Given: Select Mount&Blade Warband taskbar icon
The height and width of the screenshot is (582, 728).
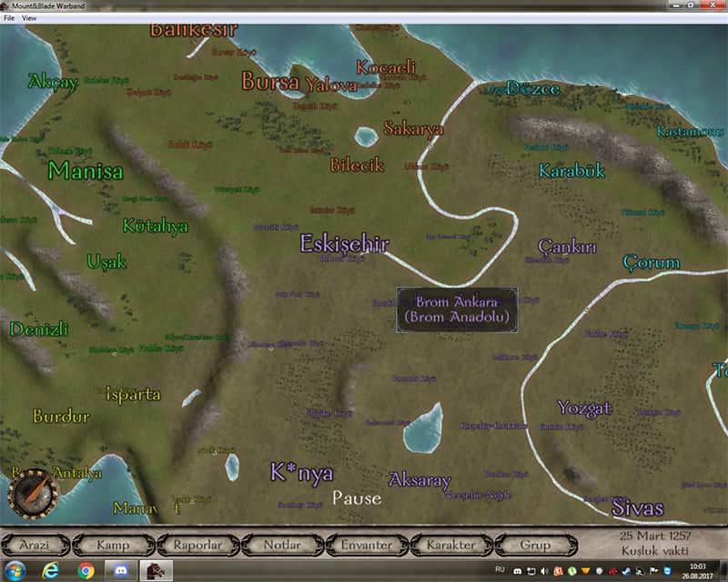Looking at the screenshot, I should pos(154,571).
